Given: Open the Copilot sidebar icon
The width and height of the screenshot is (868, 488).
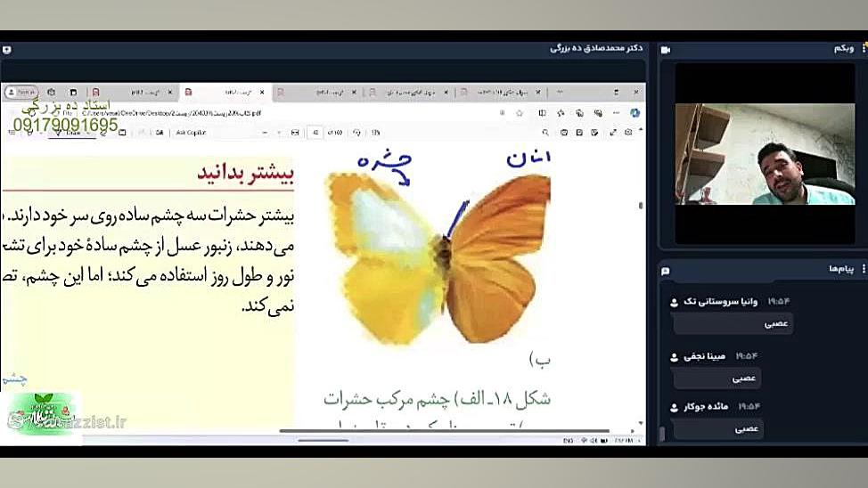Looking at the screenshot, I should [x=635, y=113].
